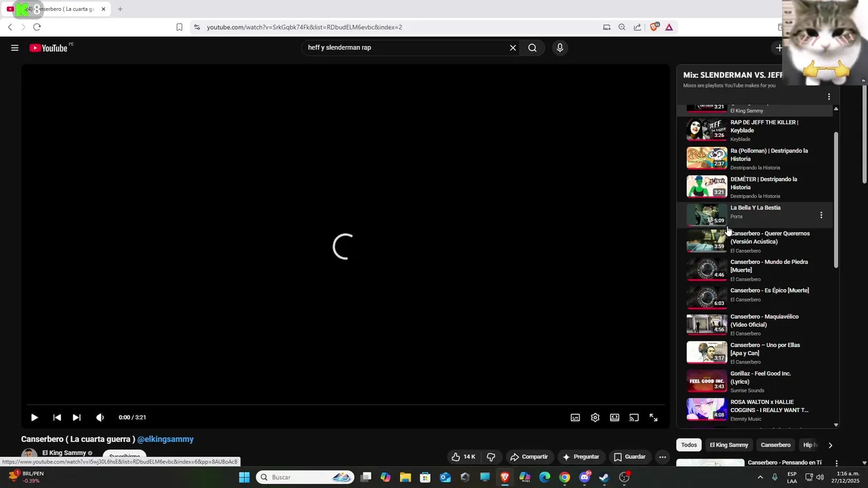Like the video with 14 K likes
Viewport: 868px width, 488px height.
pos(464,457)
